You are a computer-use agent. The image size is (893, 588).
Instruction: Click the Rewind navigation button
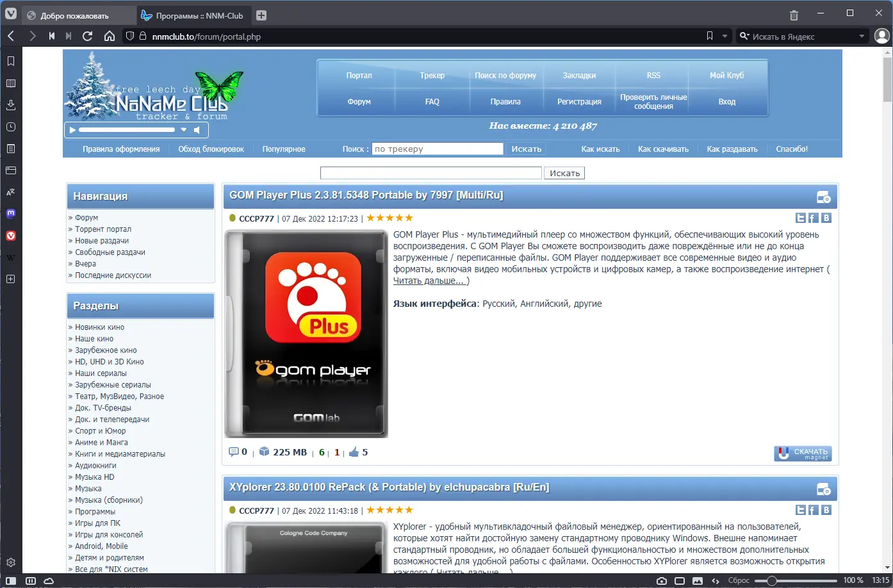tap(51, 36)
